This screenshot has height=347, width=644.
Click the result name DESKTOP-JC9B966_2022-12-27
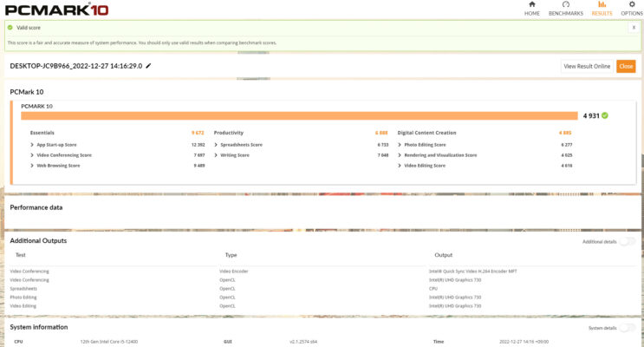[76, 66]
